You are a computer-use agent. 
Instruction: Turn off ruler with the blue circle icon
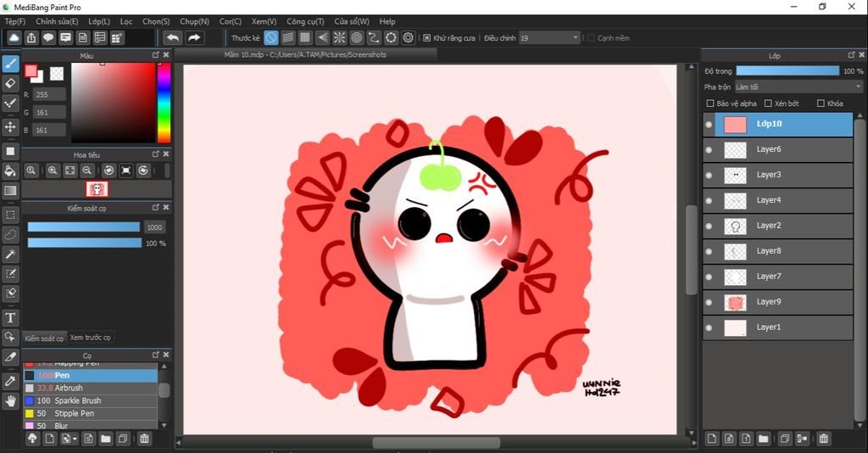270,37
